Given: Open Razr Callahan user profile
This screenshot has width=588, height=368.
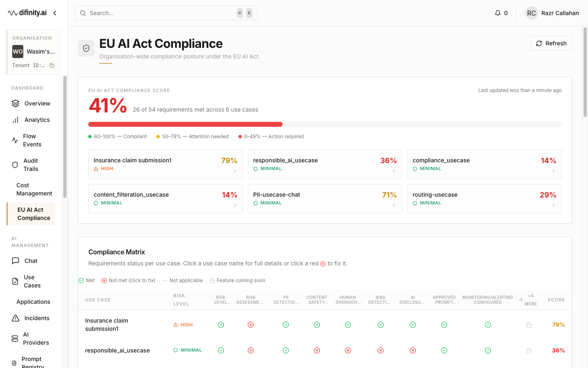Looking at the screenshot, I should click(x=552, y=13).
